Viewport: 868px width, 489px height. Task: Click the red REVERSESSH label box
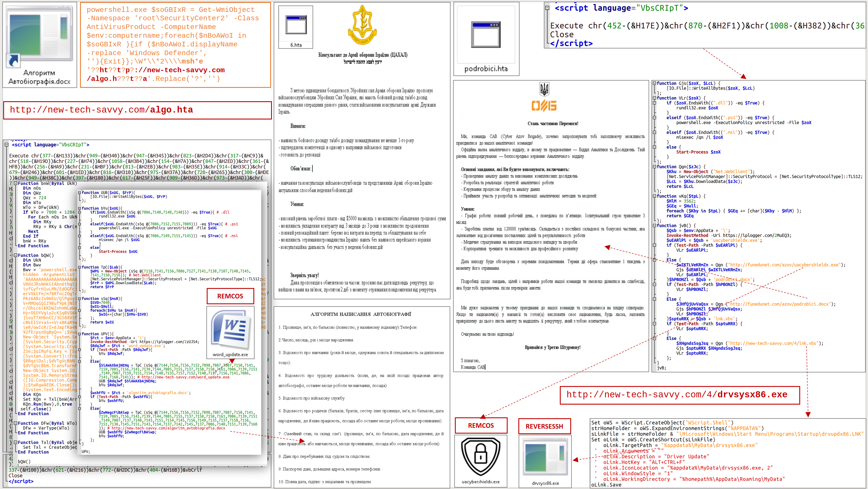point(544,426)
